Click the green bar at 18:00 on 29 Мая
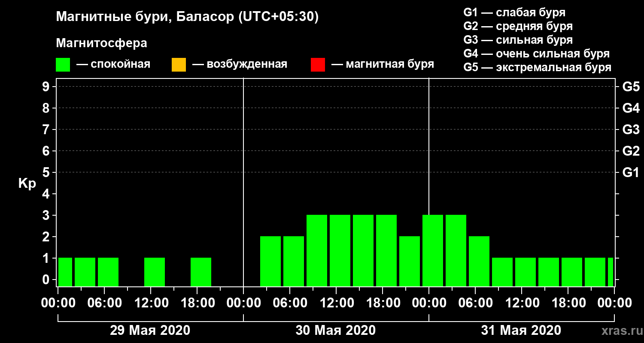The image size is (644, 343). point(201,272)
